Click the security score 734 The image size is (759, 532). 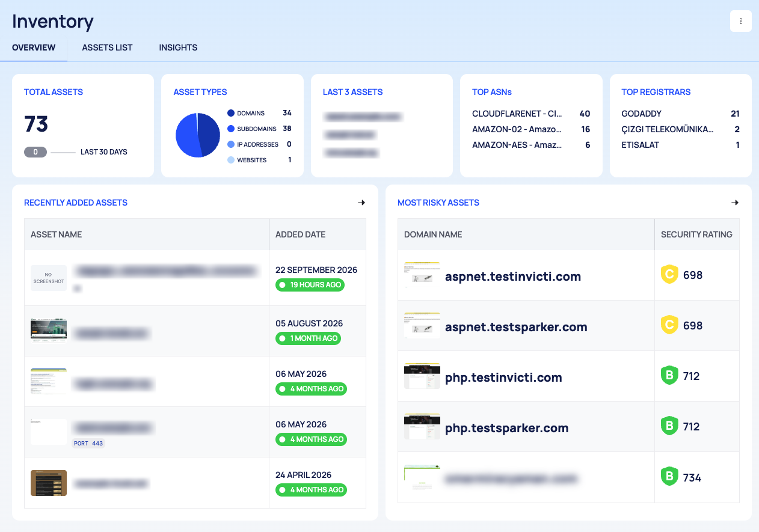click(692, 477)
